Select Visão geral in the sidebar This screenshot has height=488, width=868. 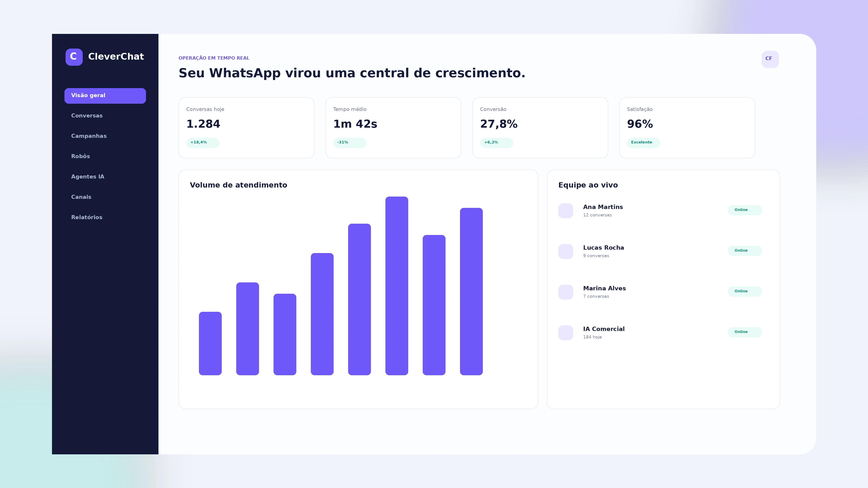tap(105, 96)
